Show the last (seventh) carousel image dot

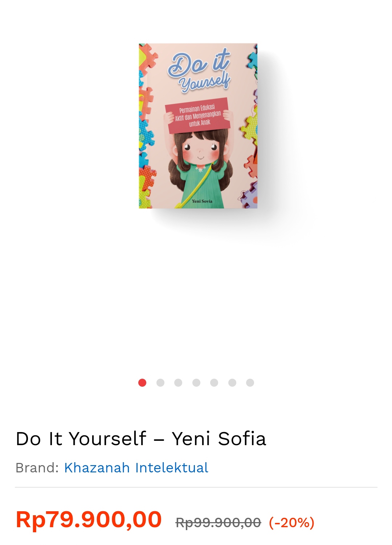(x=250, y=383)
